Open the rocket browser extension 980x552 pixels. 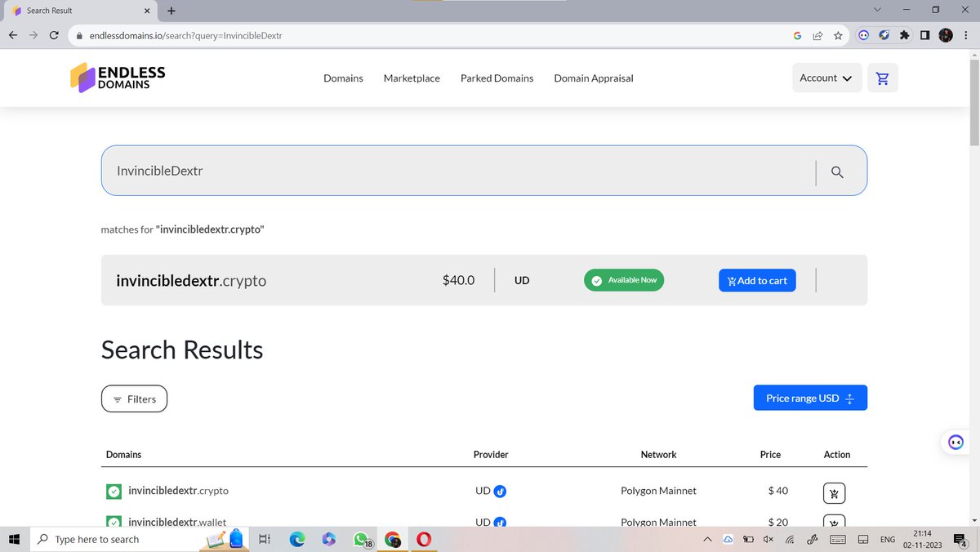884,35
